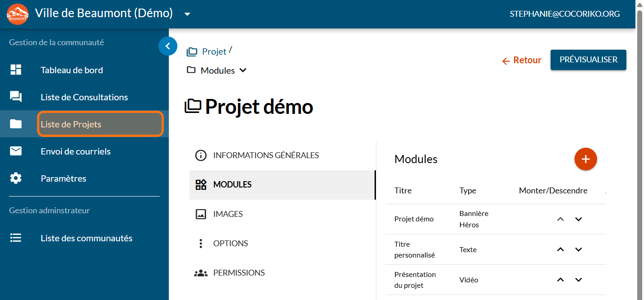
Task: Move the Titre personnalisé module up
Action: point(561,249)
